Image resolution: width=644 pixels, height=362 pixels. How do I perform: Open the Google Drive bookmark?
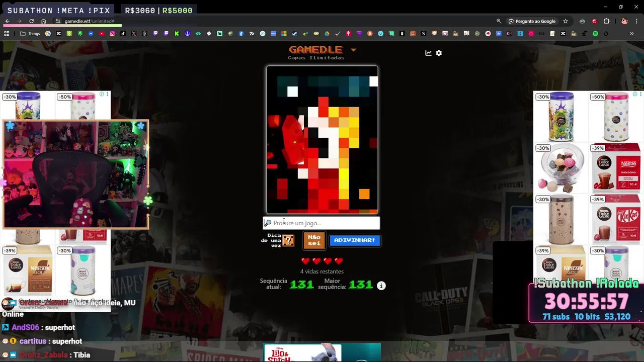[x=327, y=34]
